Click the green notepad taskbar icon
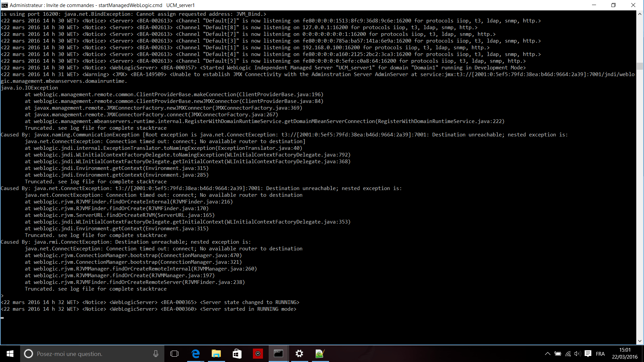 pyautogui.click(x=320, y=354)
